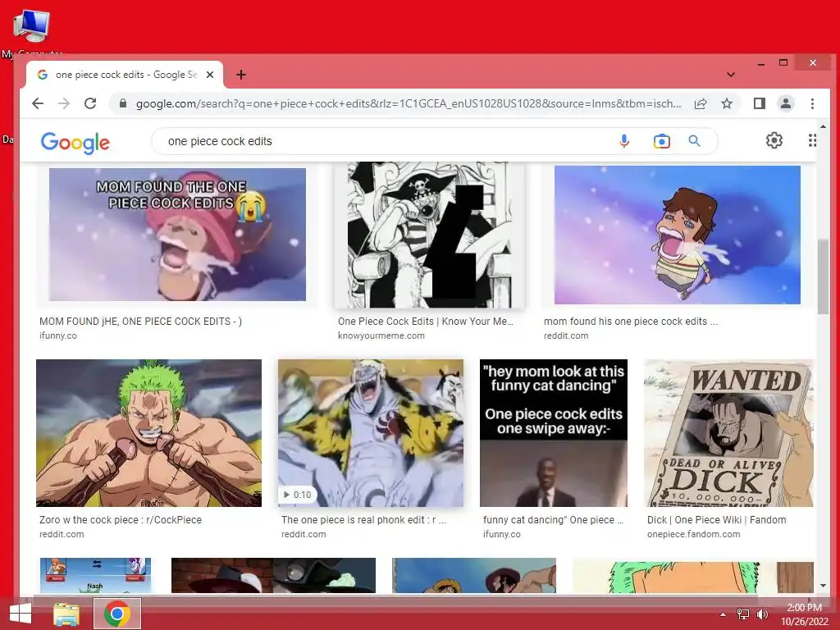840x630 pixels.
Task: Bookmark this page with the star icon
Action: [x=727, y=103]
